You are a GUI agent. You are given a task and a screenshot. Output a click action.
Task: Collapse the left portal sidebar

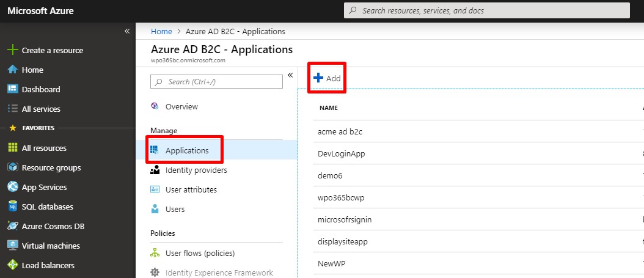point(127,31)
